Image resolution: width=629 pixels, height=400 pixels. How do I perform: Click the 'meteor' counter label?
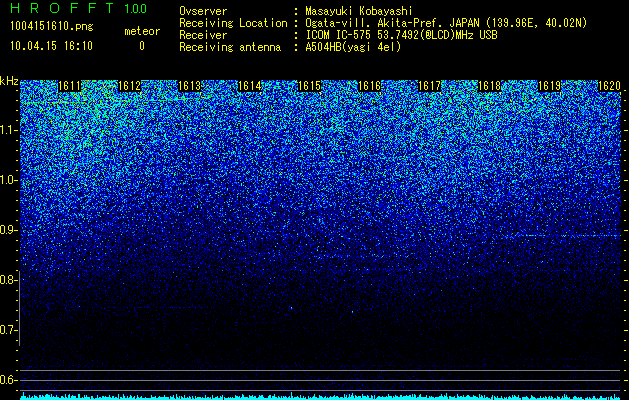[x=142, y=31]
